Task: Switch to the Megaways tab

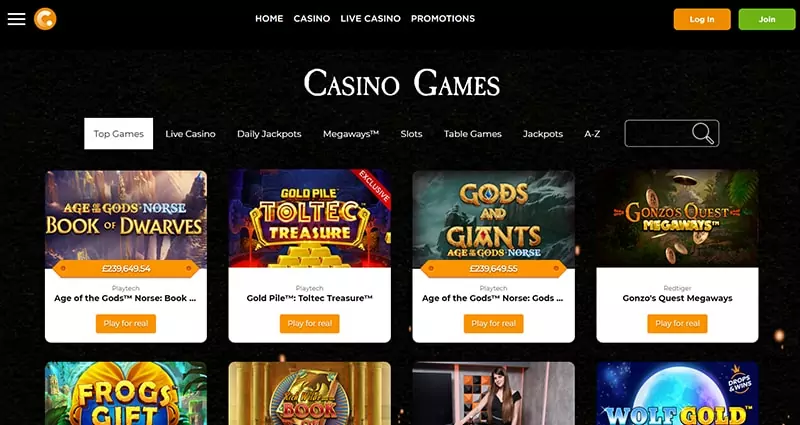Action: tap(351, 134)
